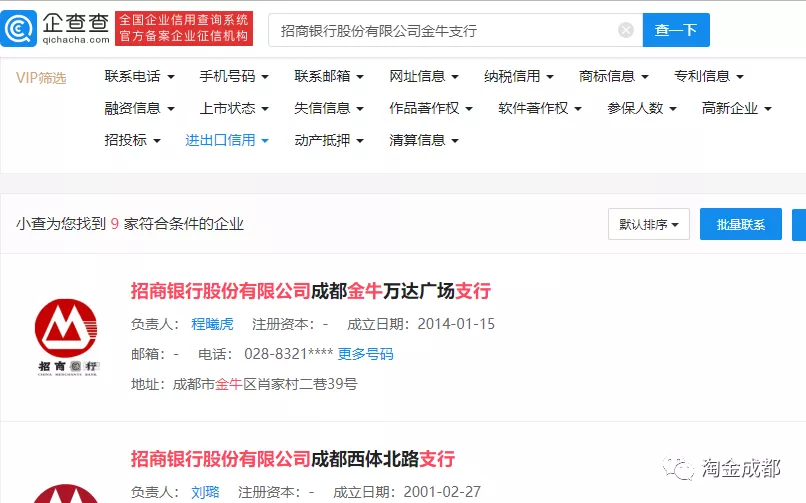806x503 pixels.
Task: Open the highlighted 进出口信用 filter
Action: click(x=227, y=140)
